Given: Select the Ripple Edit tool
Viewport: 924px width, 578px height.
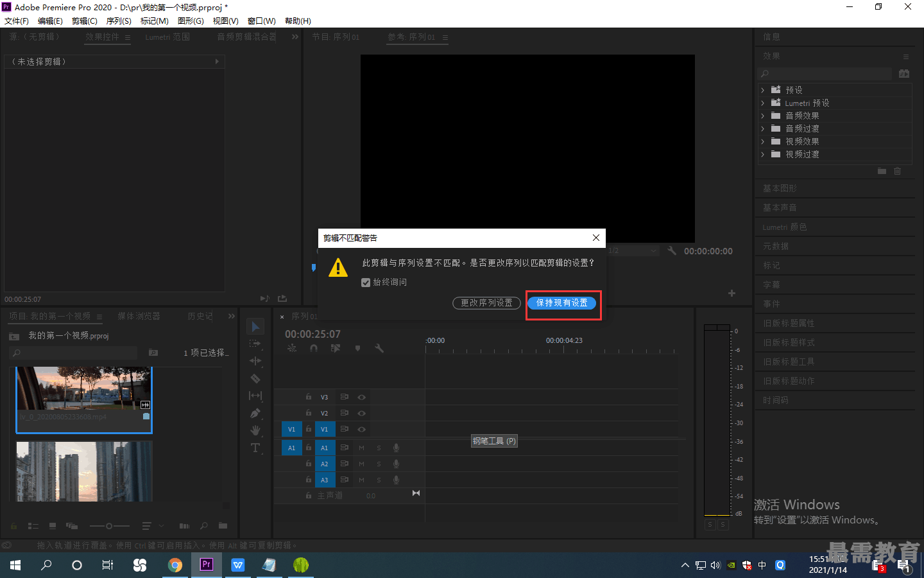Looking at the screenshot, I should tap(255, 361).
